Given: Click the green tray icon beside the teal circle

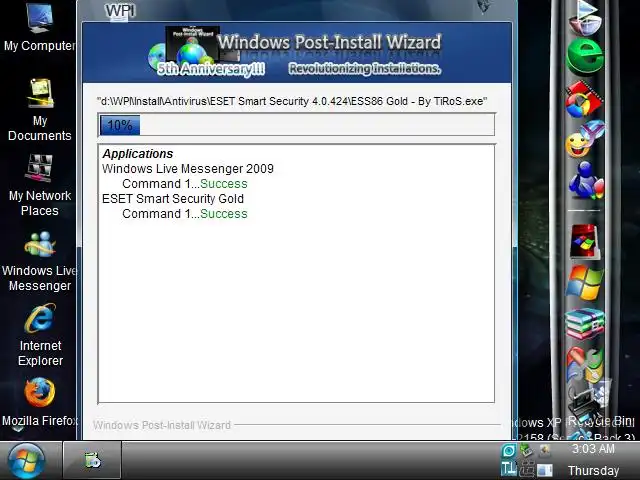Looking at the screenshot, I should pyautogui.click(x=527, y=451).
